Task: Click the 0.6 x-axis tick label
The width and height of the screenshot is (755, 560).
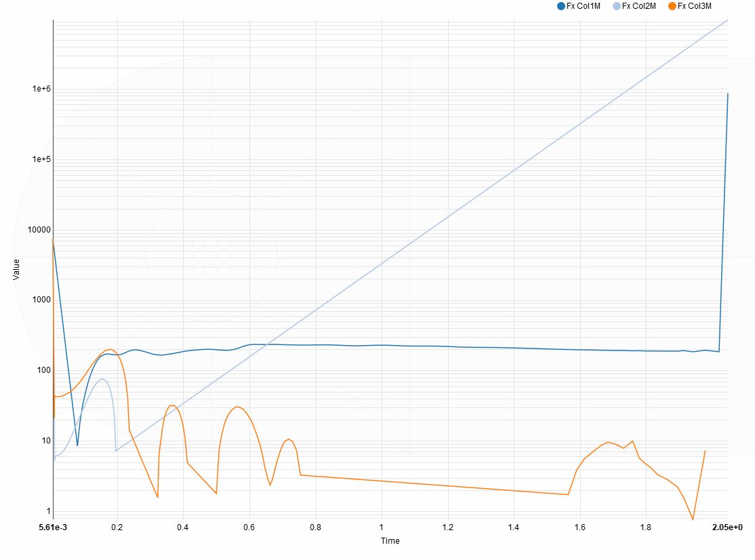Action: [x=249, y=527]
